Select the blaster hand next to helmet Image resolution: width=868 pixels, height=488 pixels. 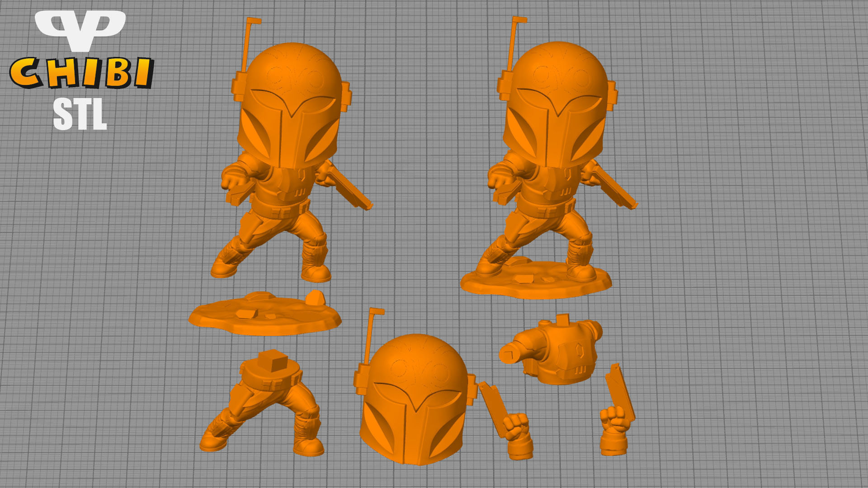(x=507, y=420)
